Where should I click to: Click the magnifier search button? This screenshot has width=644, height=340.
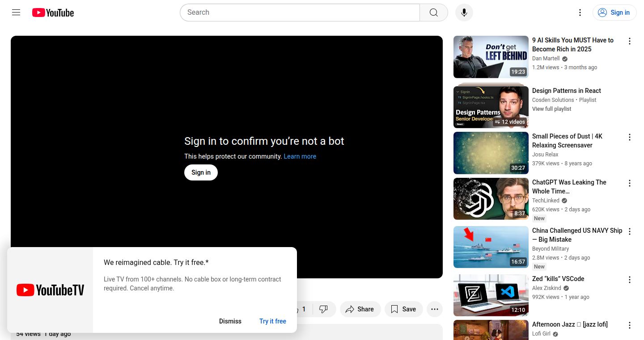434,13
